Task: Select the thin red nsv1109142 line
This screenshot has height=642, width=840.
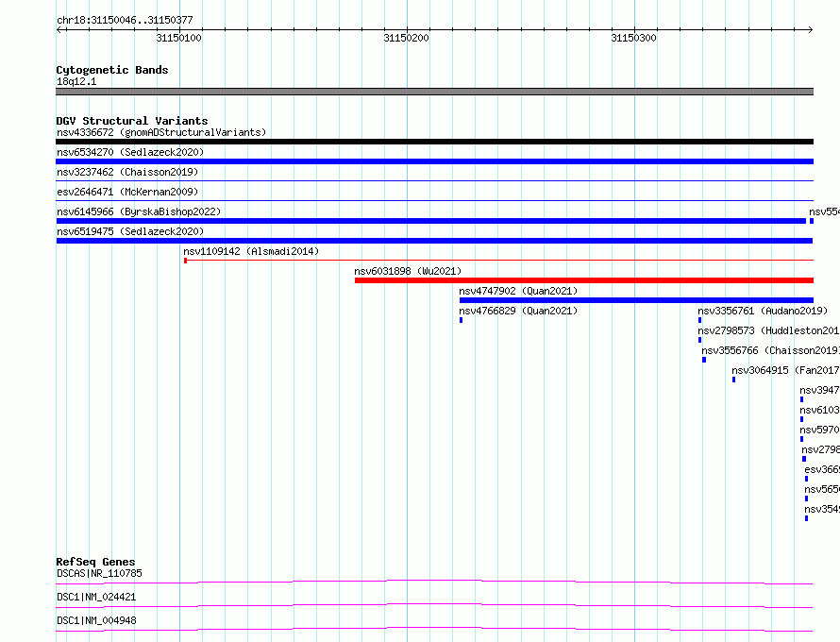Action: pos(498,261)
